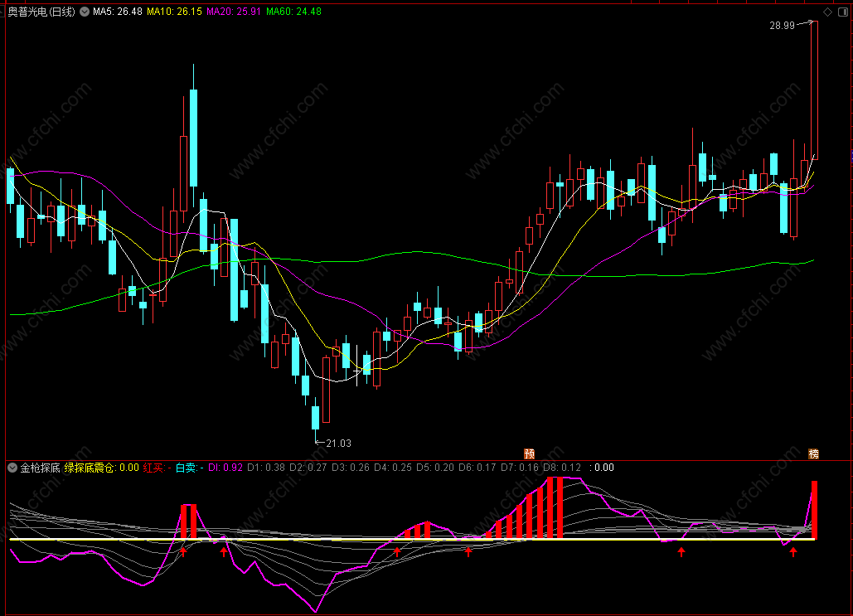Click the D5: 0.20 value

[x=435, y=468]
